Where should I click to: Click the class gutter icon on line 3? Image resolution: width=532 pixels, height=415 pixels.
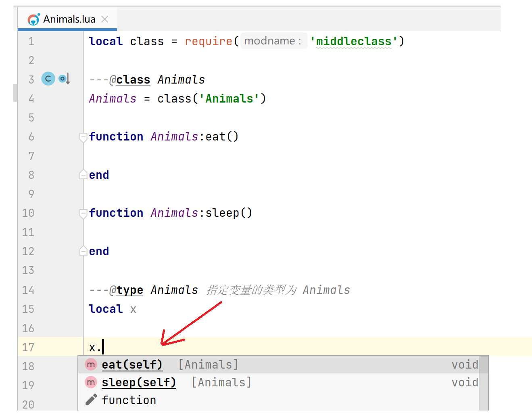pyautogui.click(x=48, y=79)
